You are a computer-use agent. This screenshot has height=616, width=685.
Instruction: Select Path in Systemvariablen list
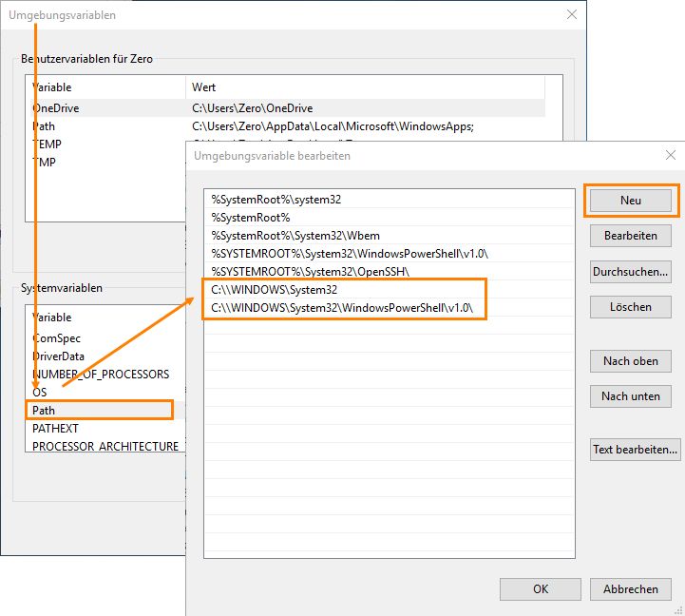coord(105,411)
